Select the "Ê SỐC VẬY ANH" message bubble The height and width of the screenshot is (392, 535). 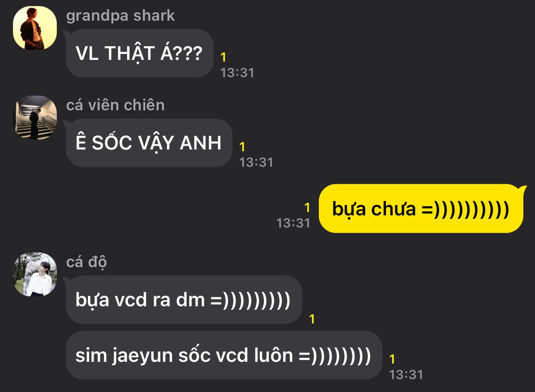(149, 143)
